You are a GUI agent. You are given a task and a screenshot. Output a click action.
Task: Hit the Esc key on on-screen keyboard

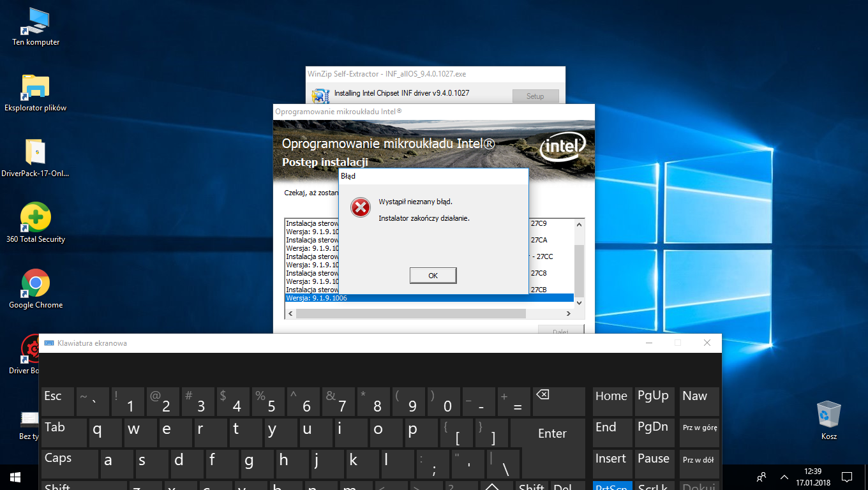pyautogui.click(x=57, y=402)
